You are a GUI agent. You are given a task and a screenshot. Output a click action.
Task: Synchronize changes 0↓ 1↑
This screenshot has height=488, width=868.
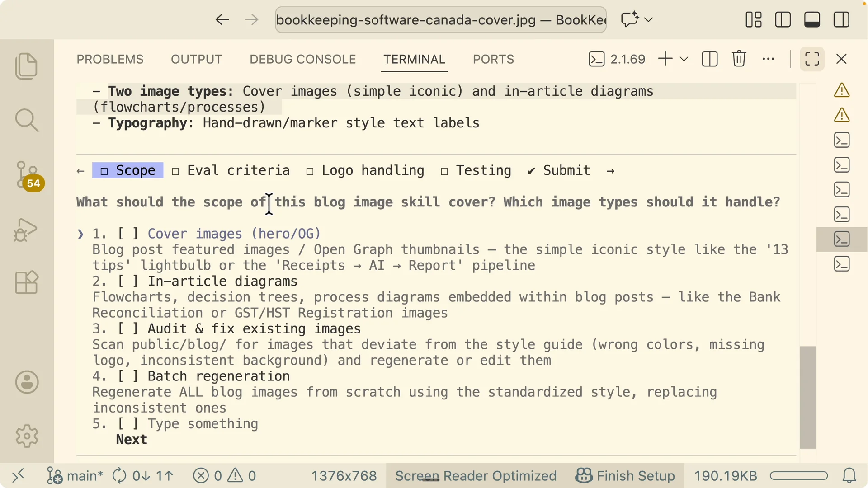coord(143,476)
